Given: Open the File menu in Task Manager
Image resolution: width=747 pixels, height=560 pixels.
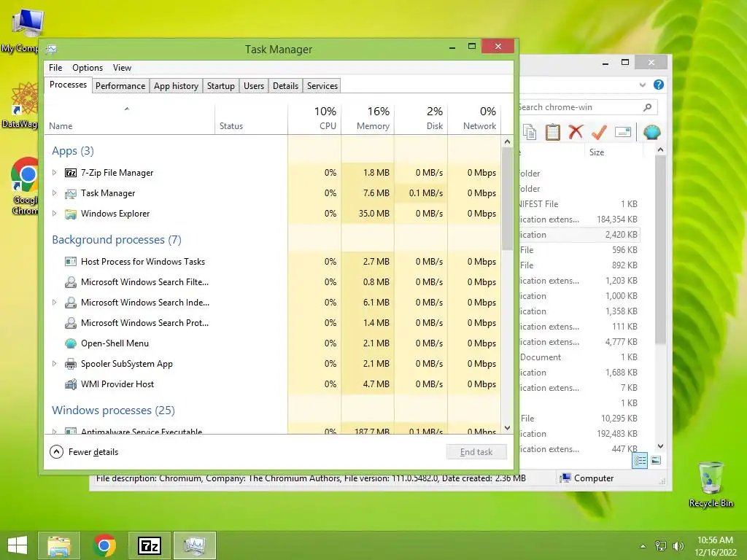Looking at the screenshot, I should (x=55, y=68).
